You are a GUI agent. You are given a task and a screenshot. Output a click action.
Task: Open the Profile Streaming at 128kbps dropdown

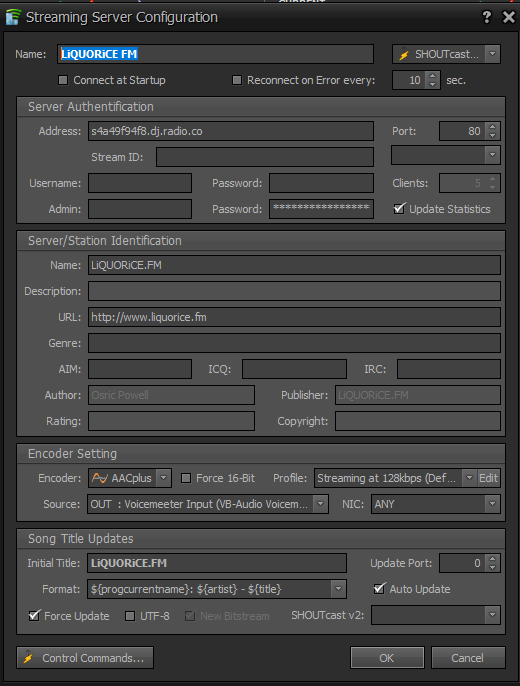click(x=469, y=478)
